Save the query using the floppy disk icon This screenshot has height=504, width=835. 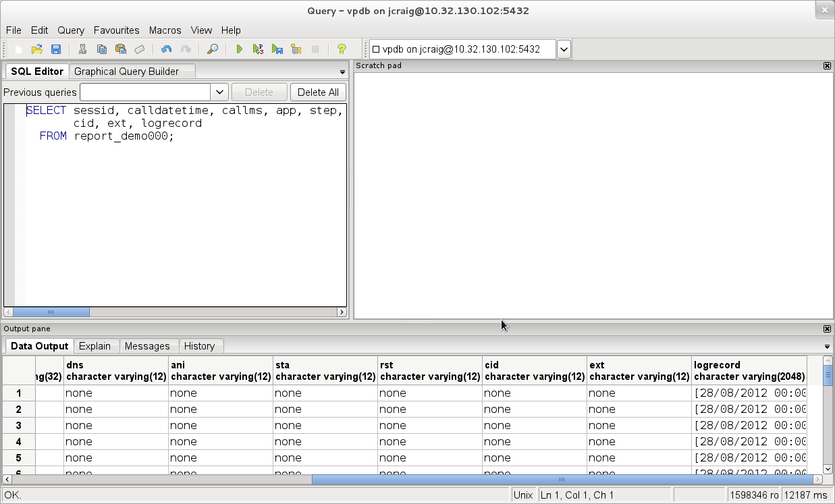tap(56, 49)
